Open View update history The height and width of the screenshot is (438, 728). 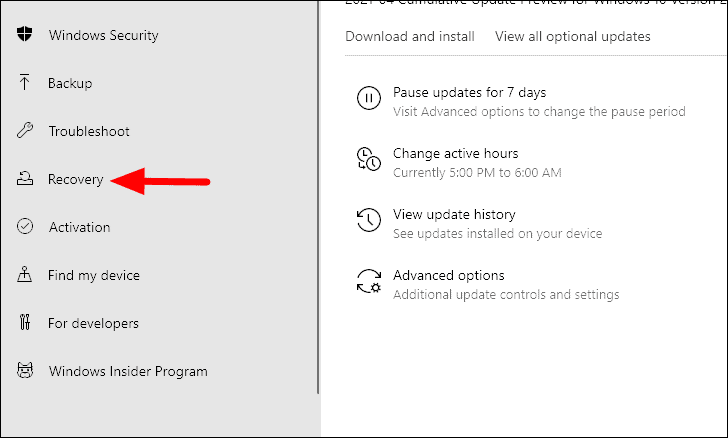coord(454,215)
